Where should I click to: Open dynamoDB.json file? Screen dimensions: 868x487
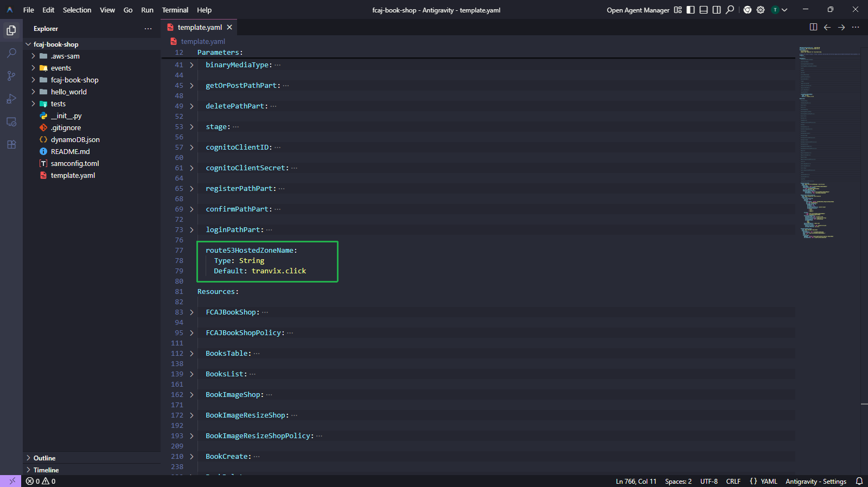coord(92,139)
